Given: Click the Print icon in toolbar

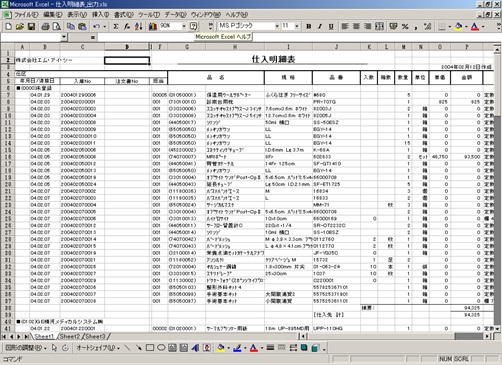Looking at the screenshot, I should (46, 26).
